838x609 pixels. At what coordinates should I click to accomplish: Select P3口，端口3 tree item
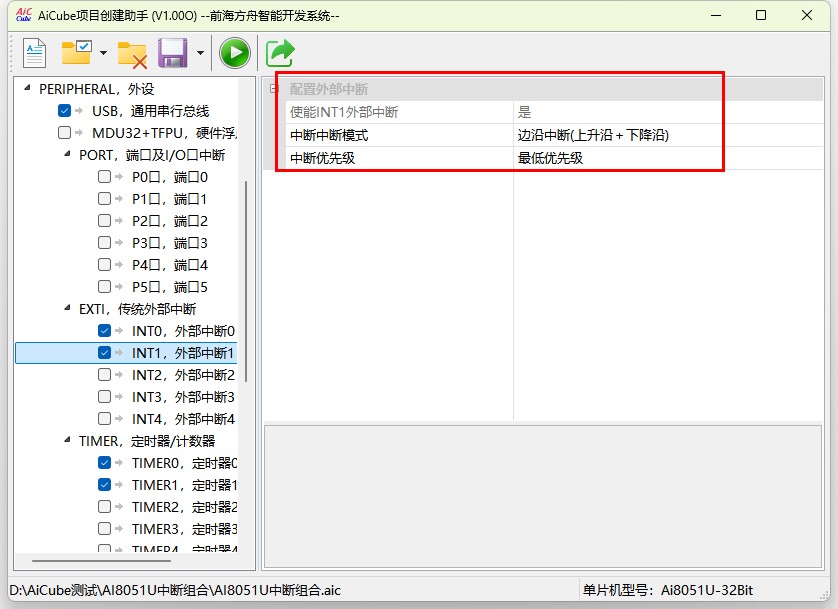(170, 243)
